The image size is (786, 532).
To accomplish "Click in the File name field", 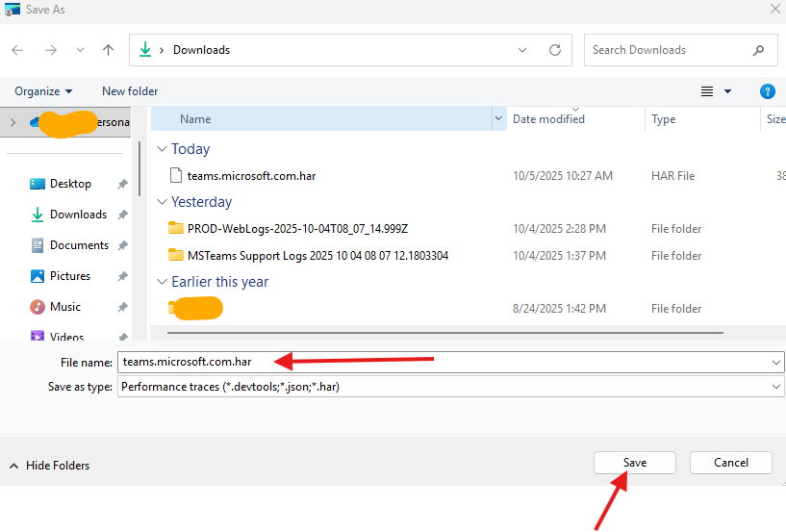I will click(x=443, y=362).
